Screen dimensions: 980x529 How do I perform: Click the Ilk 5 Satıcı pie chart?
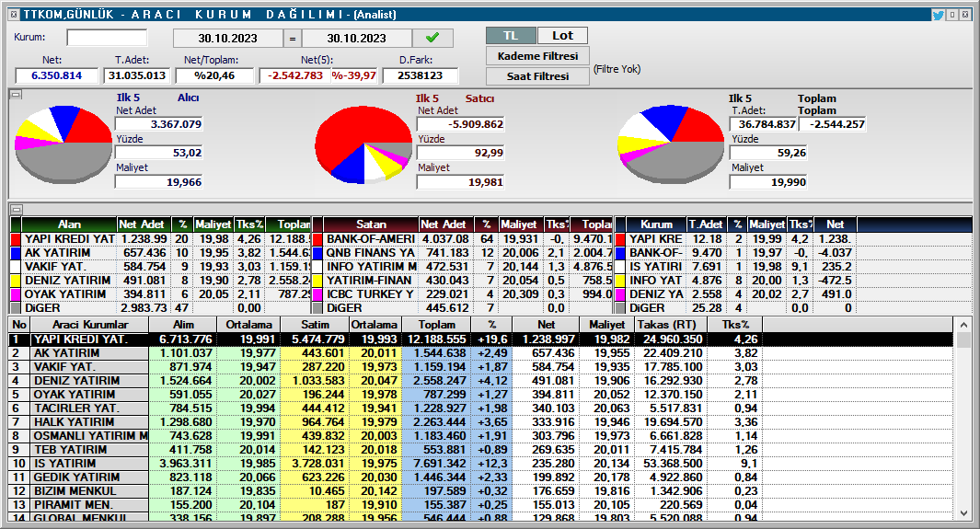click(x=363, y=144)
